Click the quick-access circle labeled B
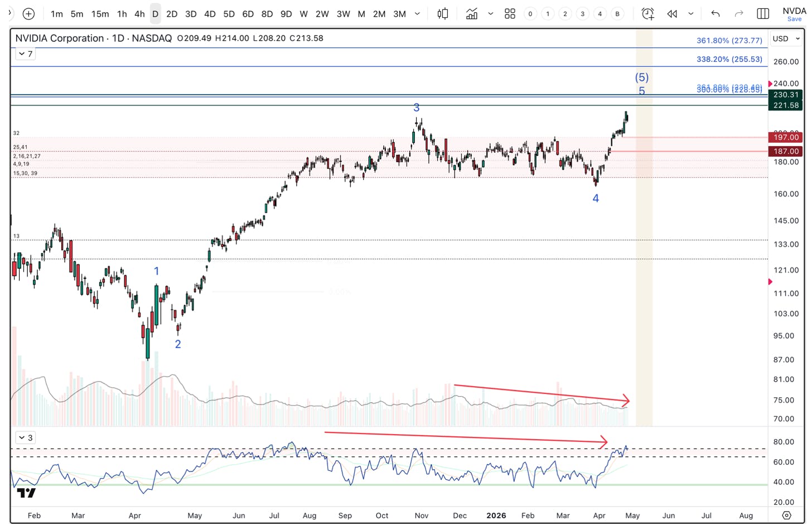 [x=617, y=14]
